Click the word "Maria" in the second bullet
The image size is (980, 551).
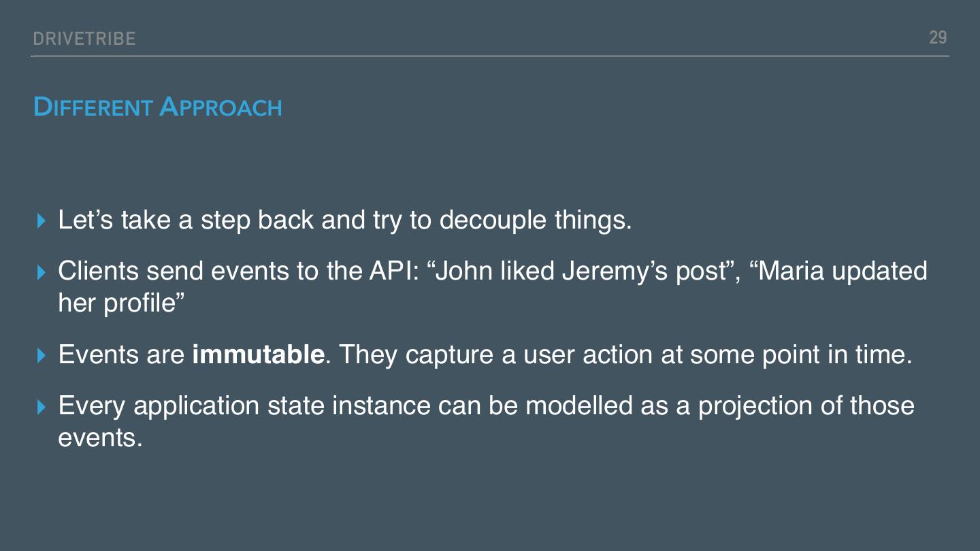pos(791,271)
